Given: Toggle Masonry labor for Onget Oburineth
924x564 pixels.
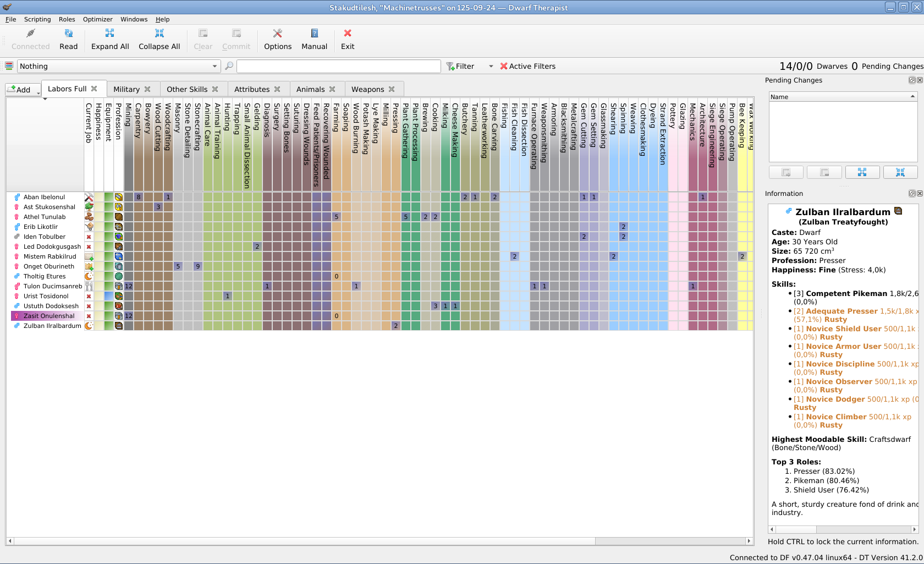Looking at the screenshot, I should 178,266.
